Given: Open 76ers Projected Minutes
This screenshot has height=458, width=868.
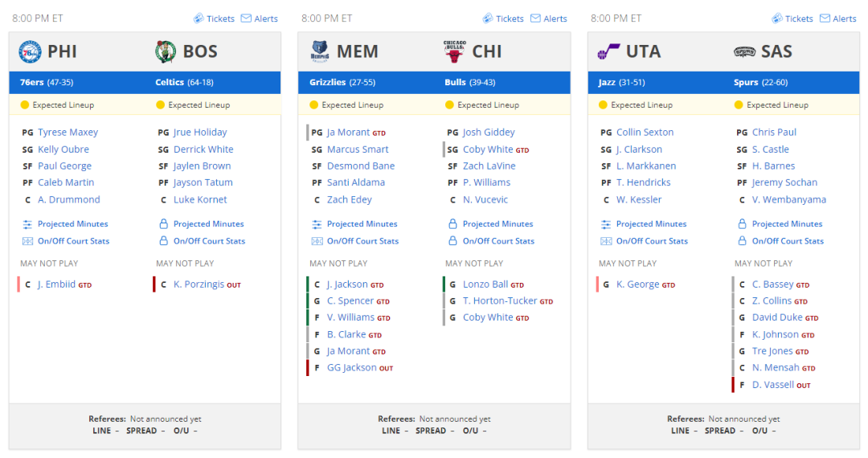Looking at the screenshot, I should click(72, 224).
